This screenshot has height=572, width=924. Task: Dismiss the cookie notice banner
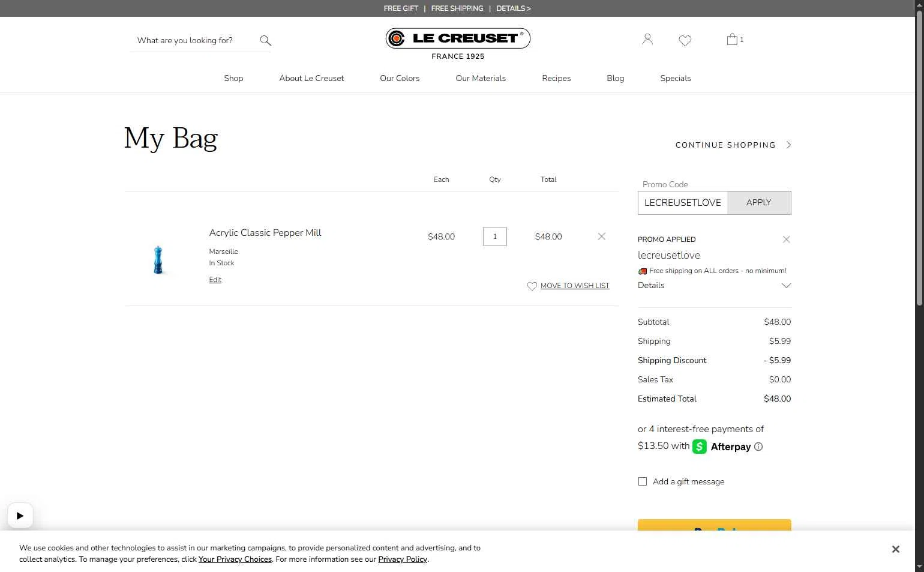895,549
